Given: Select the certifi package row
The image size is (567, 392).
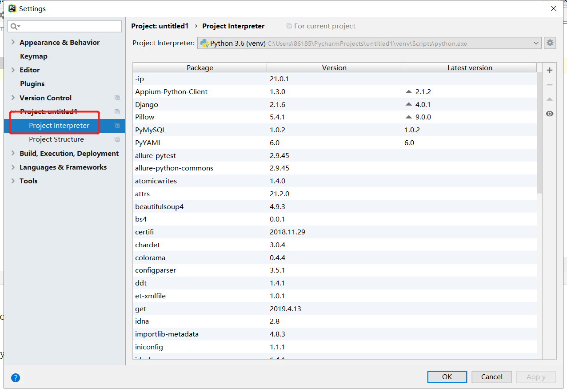Looking at the screenshot, I should point(335,232).
